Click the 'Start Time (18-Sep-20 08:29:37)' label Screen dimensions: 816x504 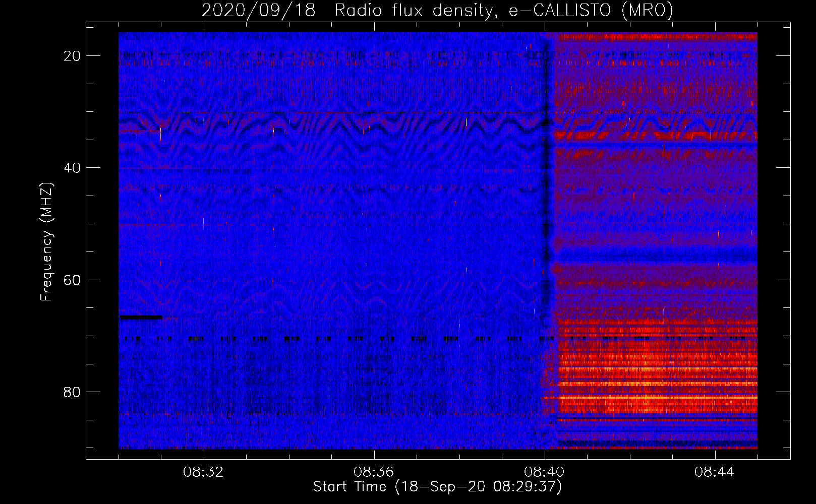click(x=437, y=487)
